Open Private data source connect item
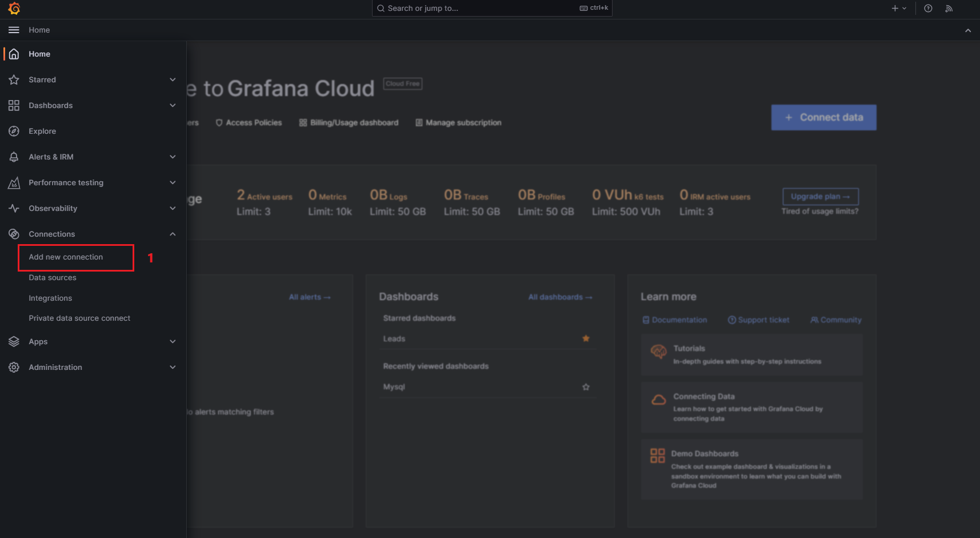The width and height of the screenshot is (980, 538). pos(79,318)
